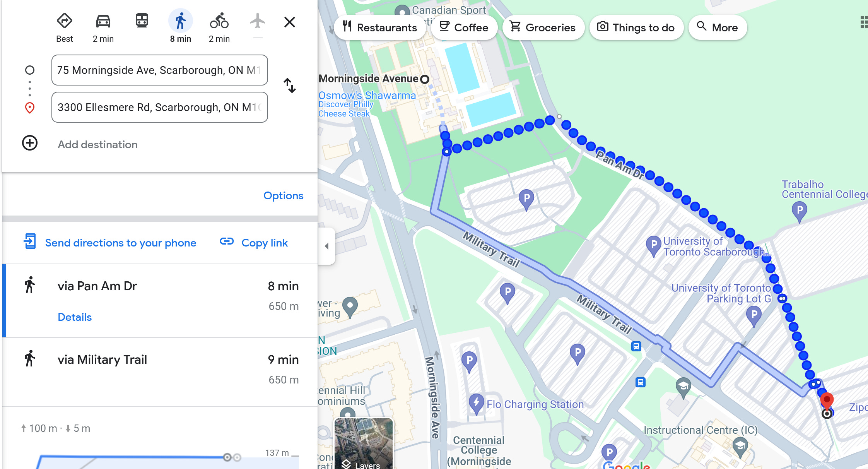
Task: Edit the 75 Morningside Ave starting point field
Action: click(160, 70)
